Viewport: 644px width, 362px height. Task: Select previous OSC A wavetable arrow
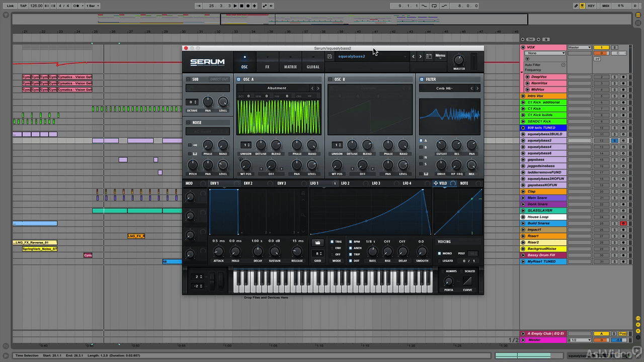[312, 88]
